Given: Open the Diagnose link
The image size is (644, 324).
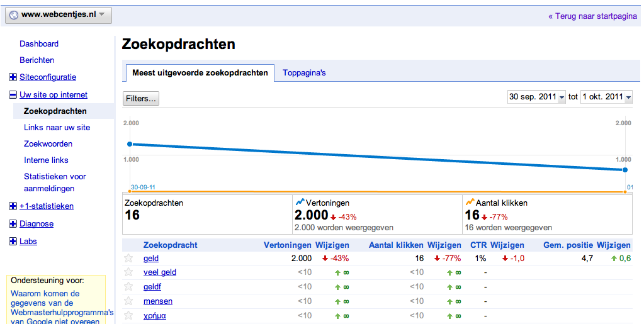Looking at the screenshot, I should pyautogui.click(x=37, y=224).
